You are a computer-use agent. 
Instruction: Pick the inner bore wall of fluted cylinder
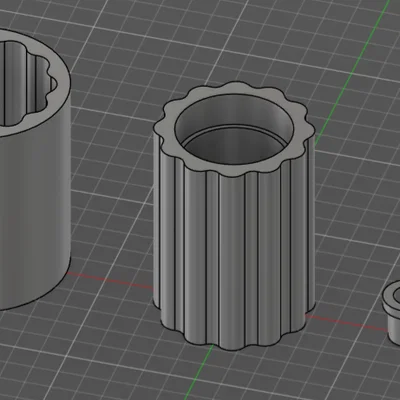pyautogui.click(x=233, y=112)
